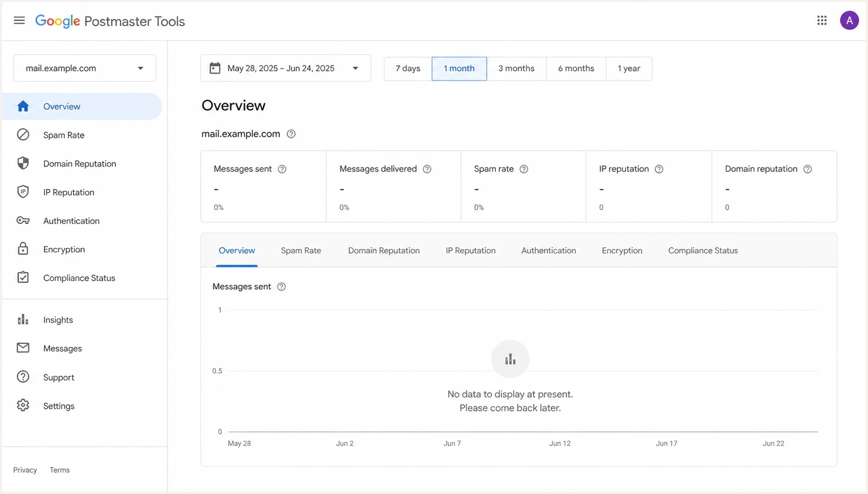
Task: Select the 7 days range
Action: (408, 68)
